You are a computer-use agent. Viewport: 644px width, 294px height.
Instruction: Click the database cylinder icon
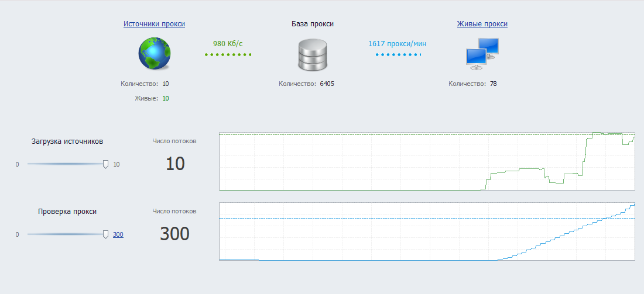[x=313, y=54]
